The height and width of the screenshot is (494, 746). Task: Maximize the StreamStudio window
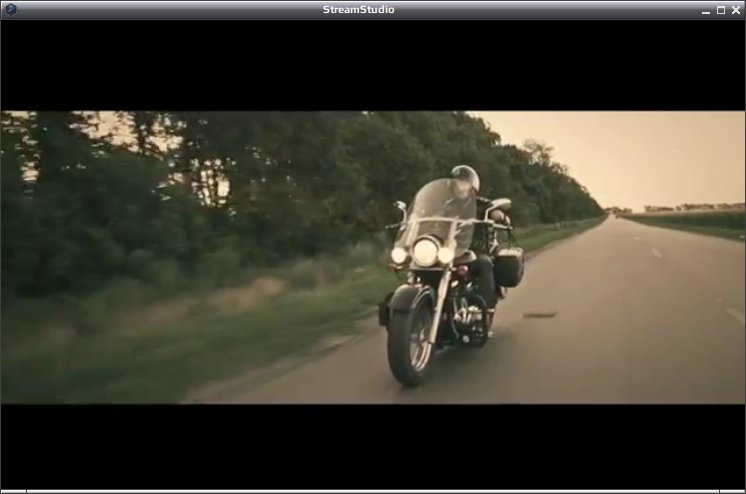click(721, 10)
